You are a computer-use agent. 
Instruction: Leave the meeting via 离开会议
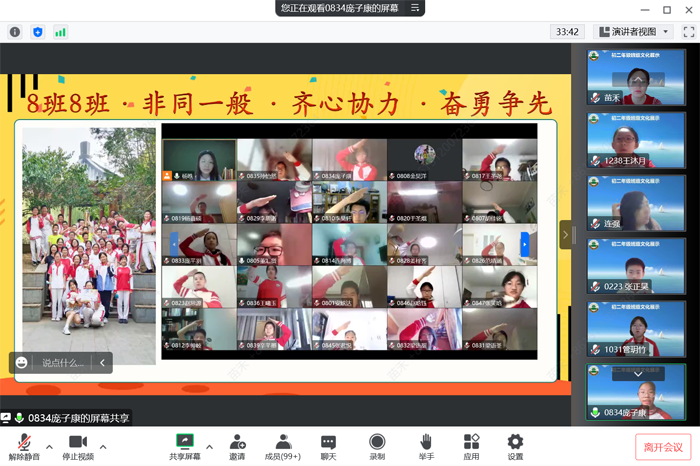click(x=663, y=447)
